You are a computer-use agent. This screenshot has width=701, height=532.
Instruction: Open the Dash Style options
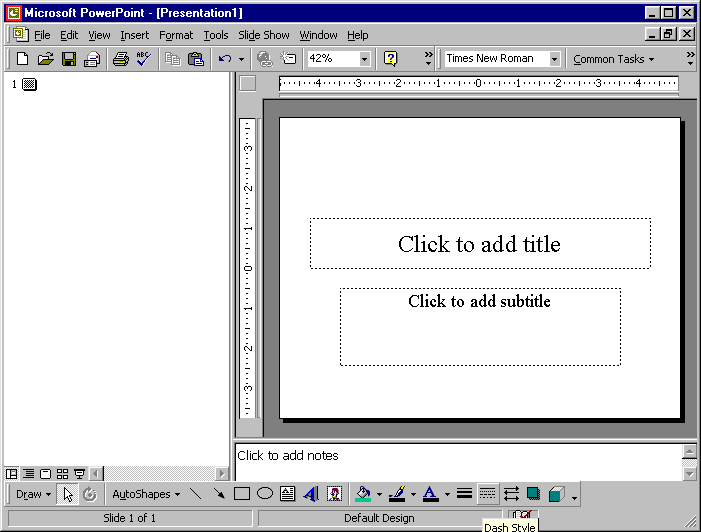click(488, 494)
